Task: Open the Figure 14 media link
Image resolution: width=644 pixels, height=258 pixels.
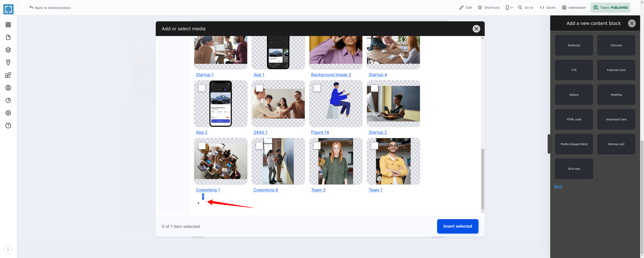Action: pyautogui.click(x=320, y=132)
